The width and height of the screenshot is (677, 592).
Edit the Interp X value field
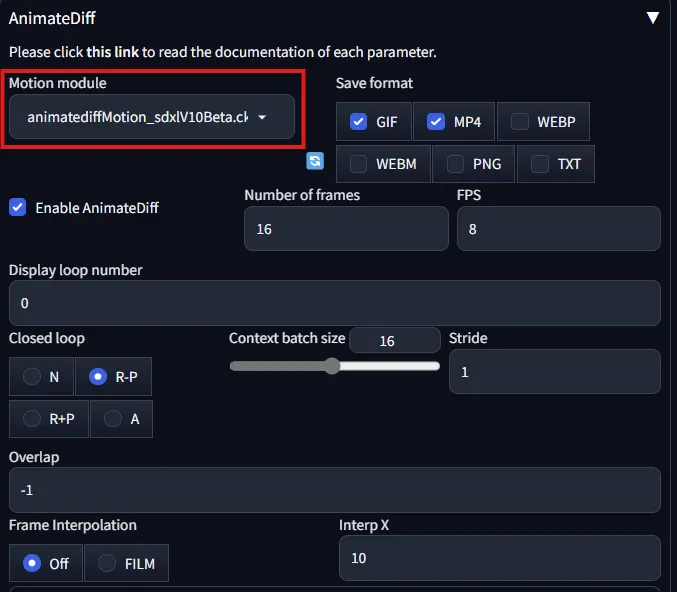499,558
